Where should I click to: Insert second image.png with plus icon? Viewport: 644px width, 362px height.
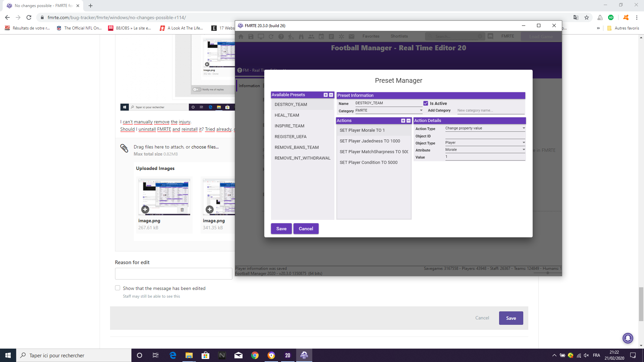pyautogui.click(x=210, y=209)
